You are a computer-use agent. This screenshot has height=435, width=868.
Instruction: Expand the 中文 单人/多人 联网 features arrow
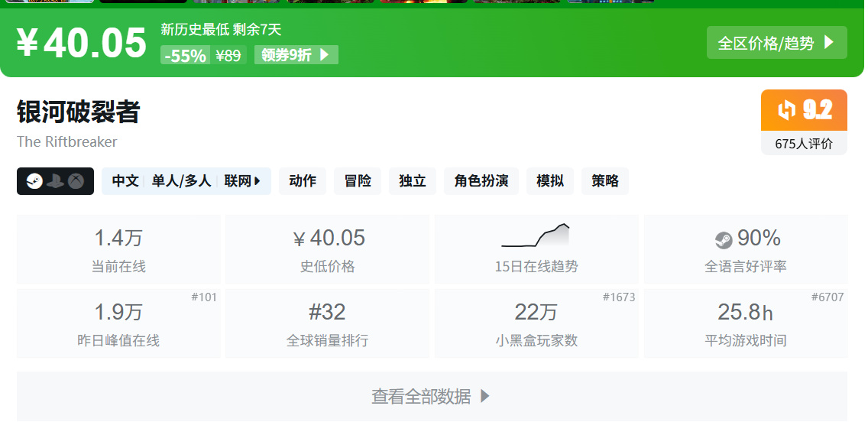pos(257,181)
